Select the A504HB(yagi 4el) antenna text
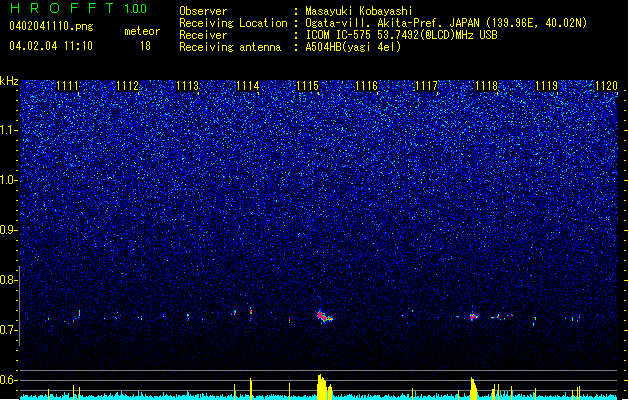Viewport: 629px width, 400px height. click(353, 47)
